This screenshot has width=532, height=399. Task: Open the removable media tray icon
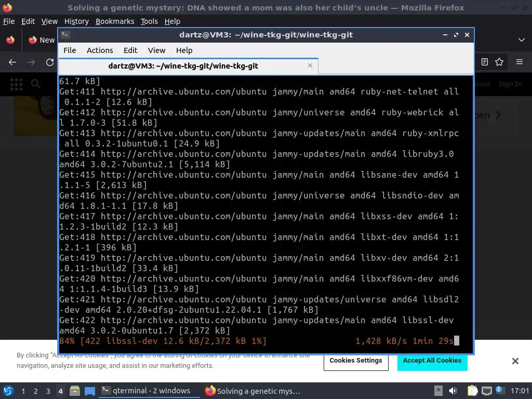[x=438, y=391]
